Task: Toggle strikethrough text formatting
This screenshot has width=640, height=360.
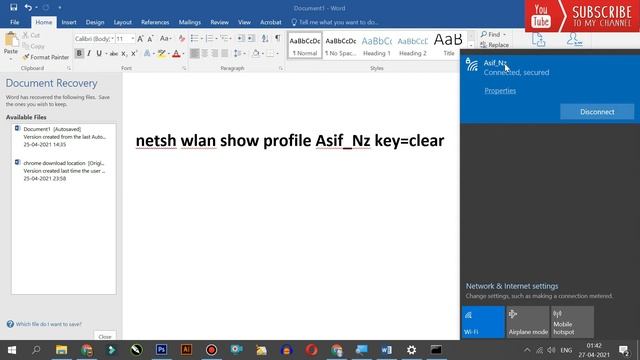Action: click(114, 53)
